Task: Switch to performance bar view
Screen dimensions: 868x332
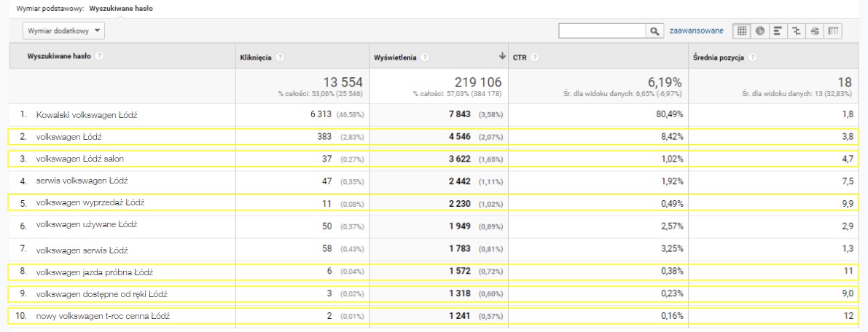Action: [x=778, y=31]
